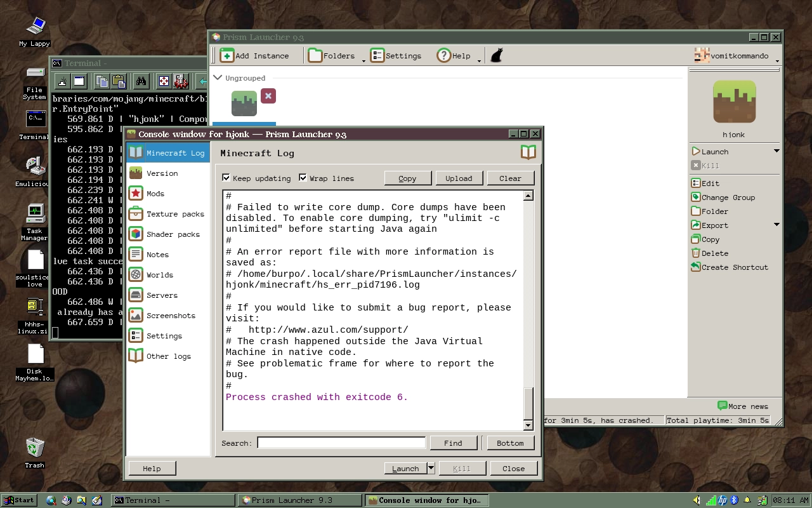
Task: Open the Task Manager desktop icon
Action: [x=35, y=222]
